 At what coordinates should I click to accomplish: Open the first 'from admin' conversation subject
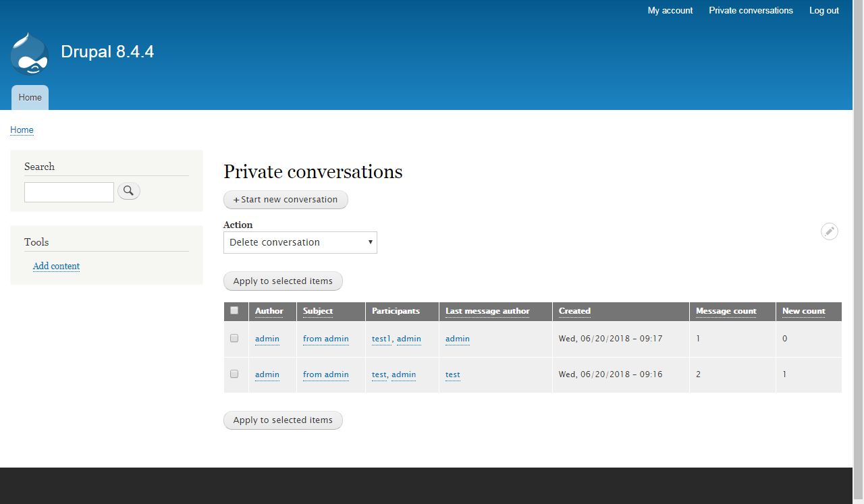325,338
